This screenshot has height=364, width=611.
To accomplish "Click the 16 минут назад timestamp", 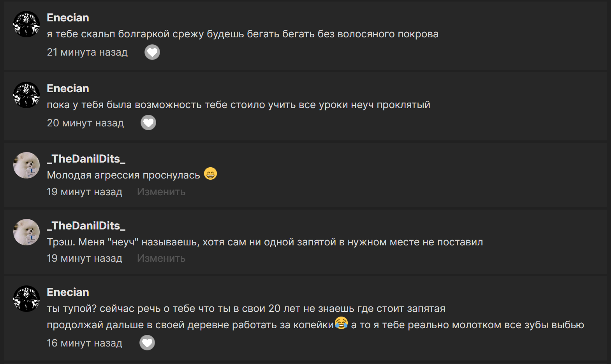I will click(85, 343).
